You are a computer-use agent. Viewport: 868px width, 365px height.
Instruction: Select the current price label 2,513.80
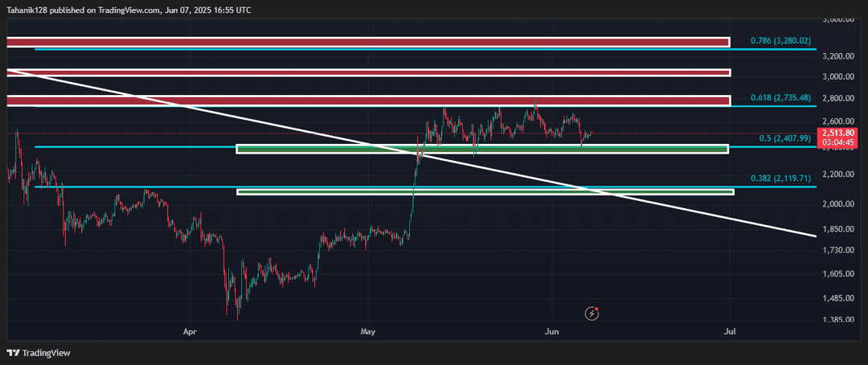837,133
